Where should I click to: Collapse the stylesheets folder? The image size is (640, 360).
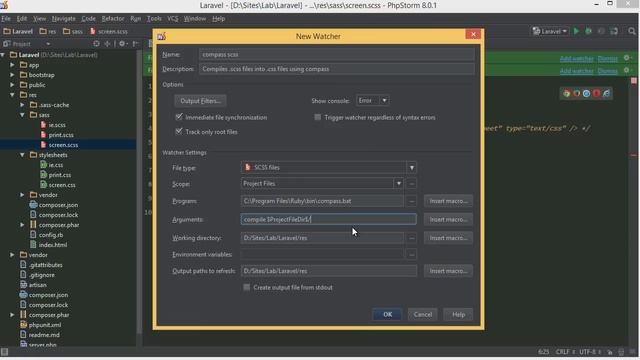(x=22, y=155)
